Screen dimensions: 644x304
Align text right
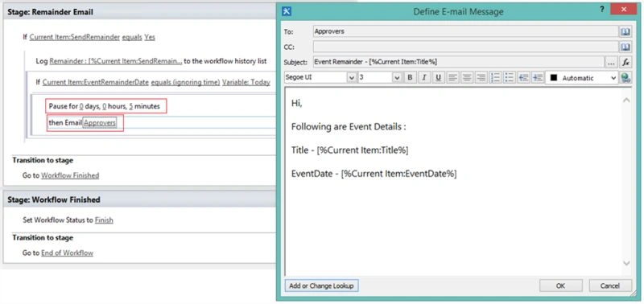[x=481, y=77]
